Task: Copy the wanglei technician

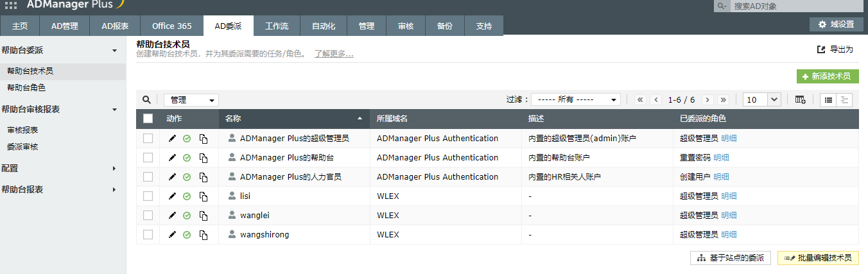Action: click(204, 216)
